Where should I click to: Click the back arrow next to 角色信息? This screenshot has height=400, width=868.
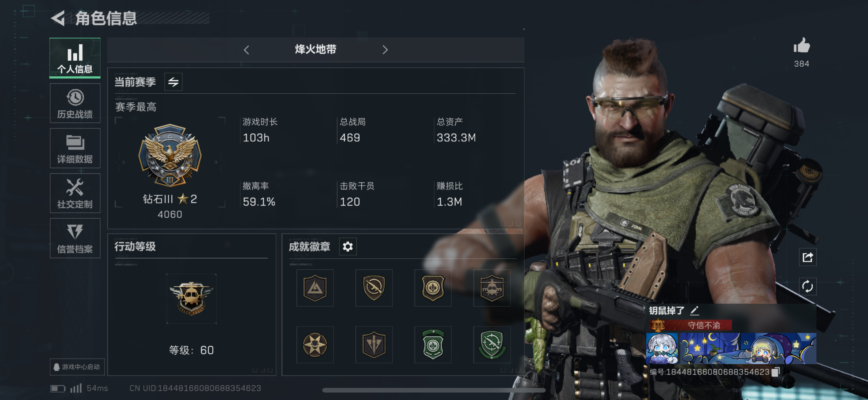58,18
